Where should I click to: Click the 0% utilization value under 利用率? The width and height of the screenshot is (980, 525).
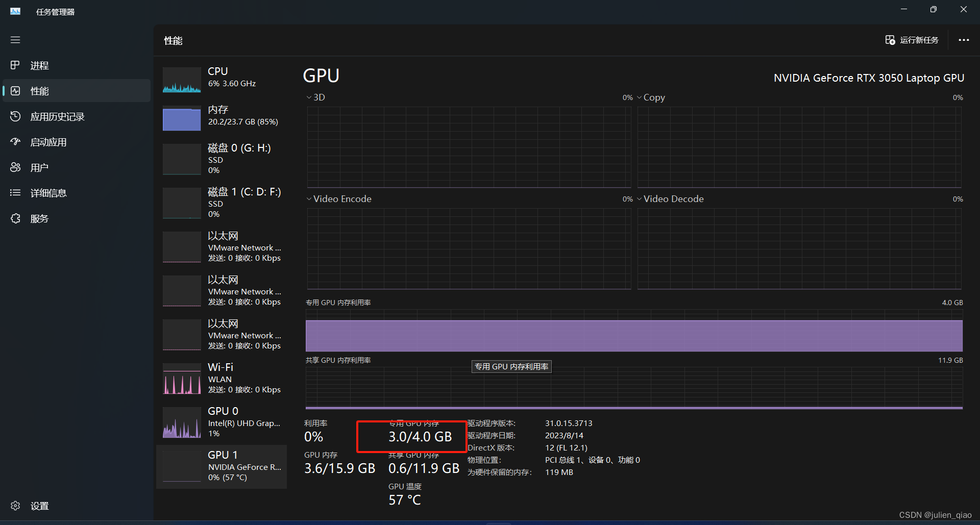pos(314,437)
